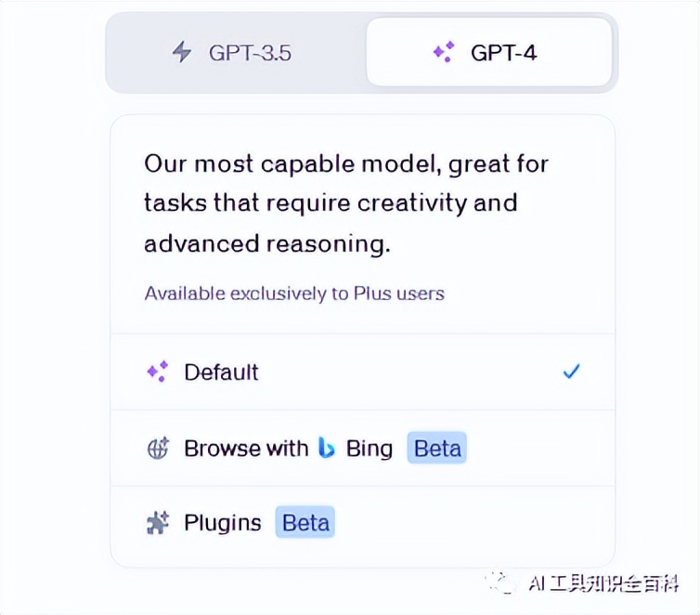Click the Beta badge next to Bing
The width and height of the screenshot is (700, 615).
(437, 448)
